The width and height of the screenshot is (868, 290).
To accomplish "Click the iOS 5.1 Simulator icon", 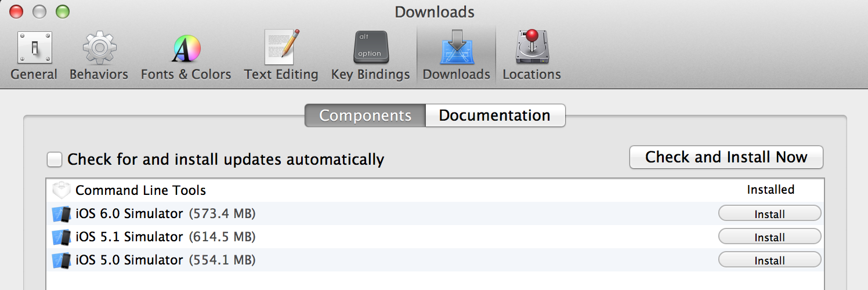I will coord(61,237).
